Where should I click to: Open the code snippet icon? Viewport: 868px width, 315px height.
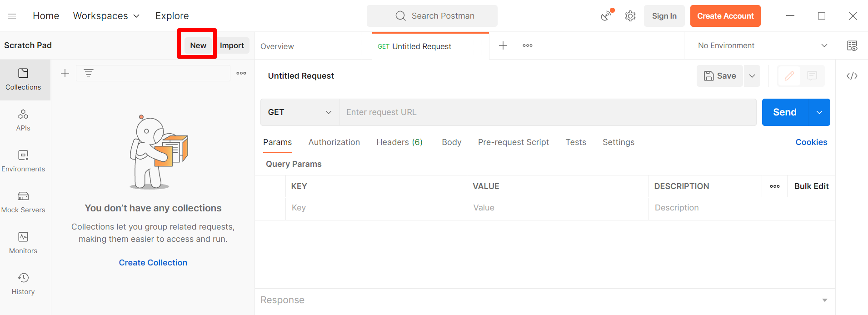852,76
